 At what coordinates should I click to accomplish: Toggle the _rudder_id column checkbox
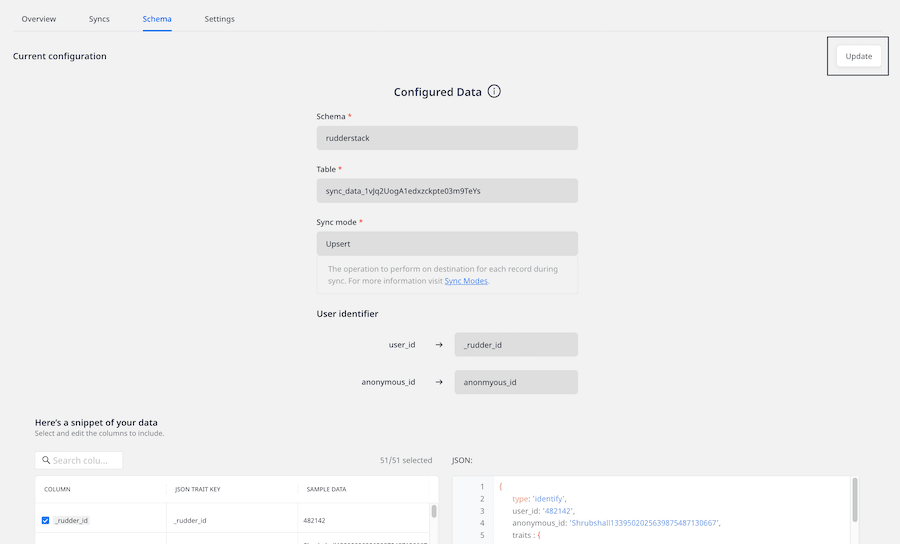45,520
